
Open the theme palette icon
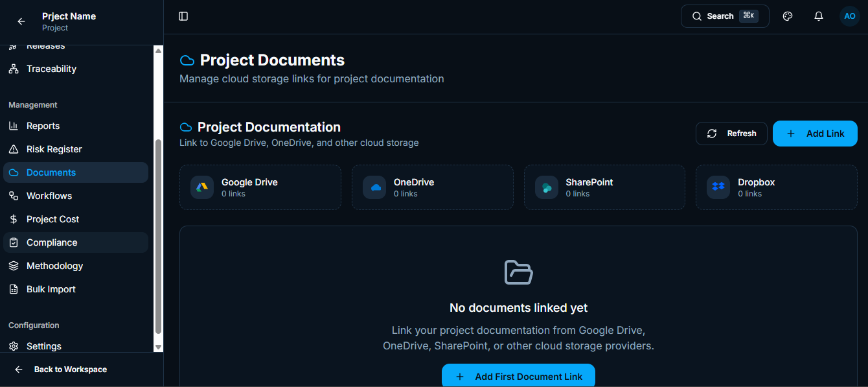coord(788,16)
